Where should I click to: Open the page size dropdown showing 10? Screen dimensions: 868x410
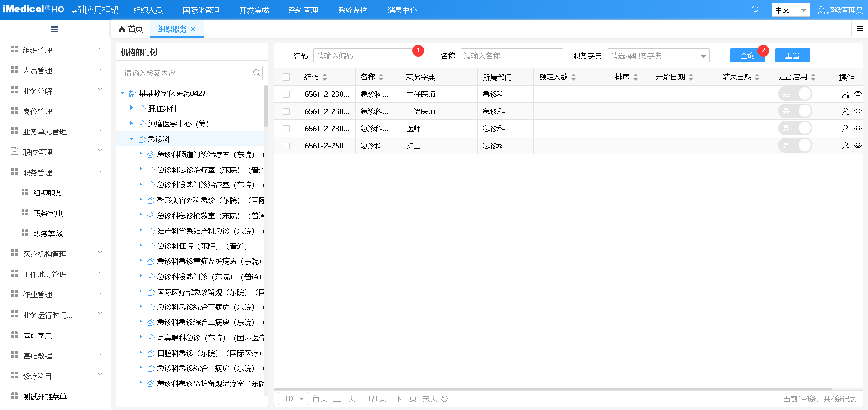(x=293, y=399)
